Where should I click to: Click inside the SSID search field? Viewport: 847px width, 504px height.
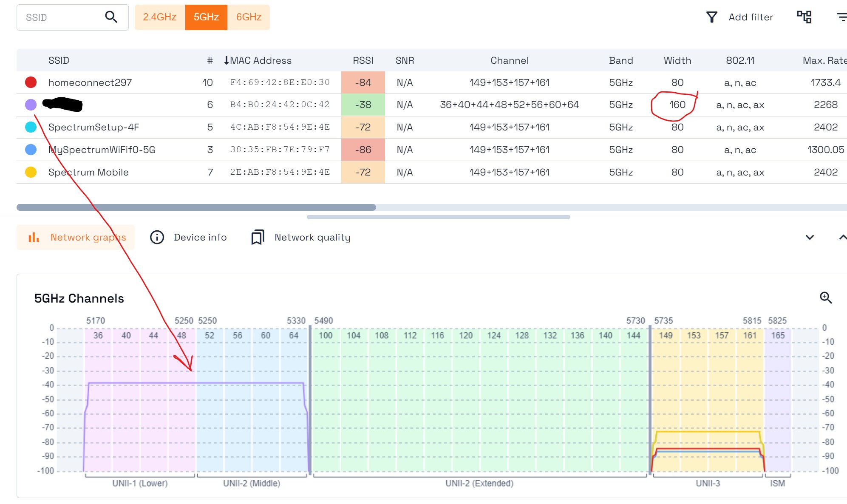coord(59,17)
